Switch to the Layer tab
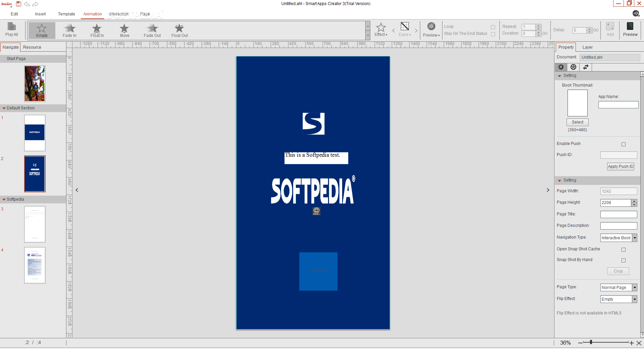644x349 pixels. [x=587, y=47]
